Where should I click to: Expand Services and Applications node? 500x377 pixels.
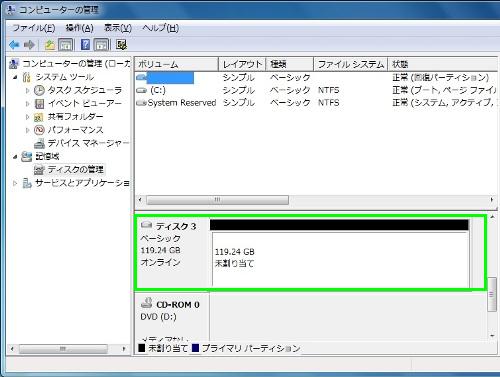click(15, 183)
